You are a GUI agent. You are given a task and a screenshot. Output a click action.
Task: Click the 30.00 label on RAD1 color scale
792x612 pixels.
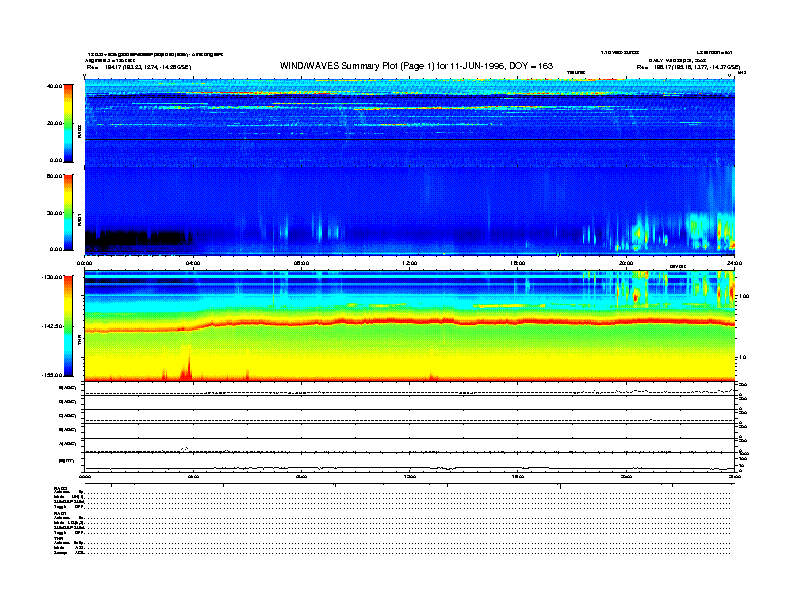54,213
